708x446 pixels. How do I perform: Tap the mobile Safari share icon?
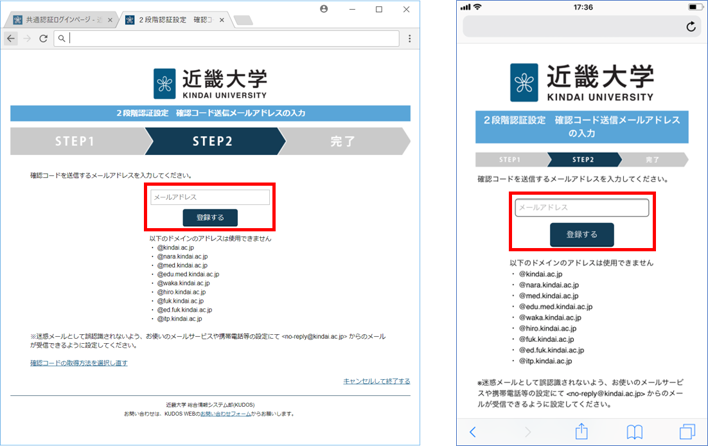point(581,431)
